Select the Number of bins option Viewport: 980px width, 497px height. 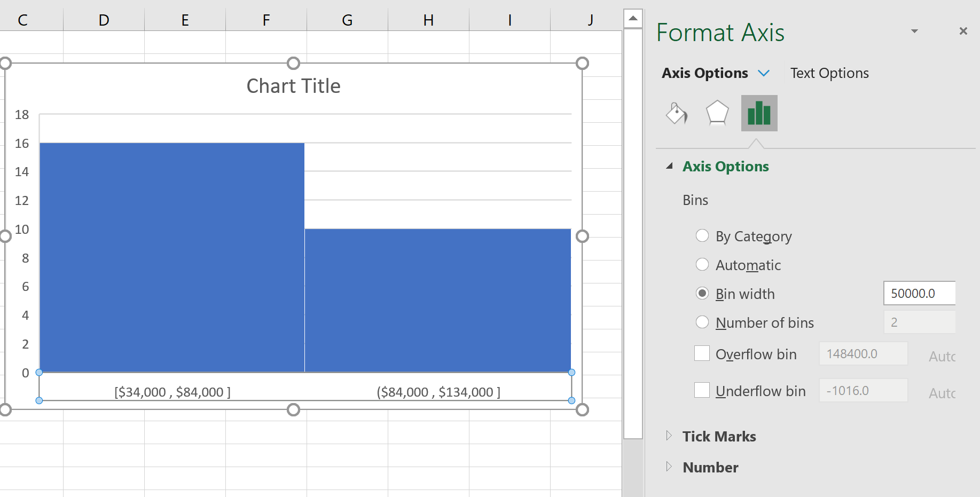[702, 322]
